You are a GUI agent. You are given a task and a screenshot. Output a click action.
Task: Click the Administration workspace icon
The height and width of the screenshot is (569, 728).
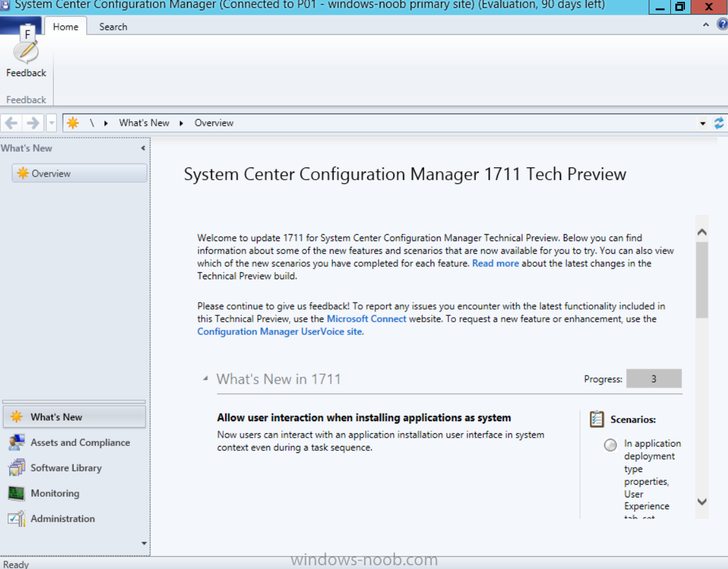click(16, 518)
